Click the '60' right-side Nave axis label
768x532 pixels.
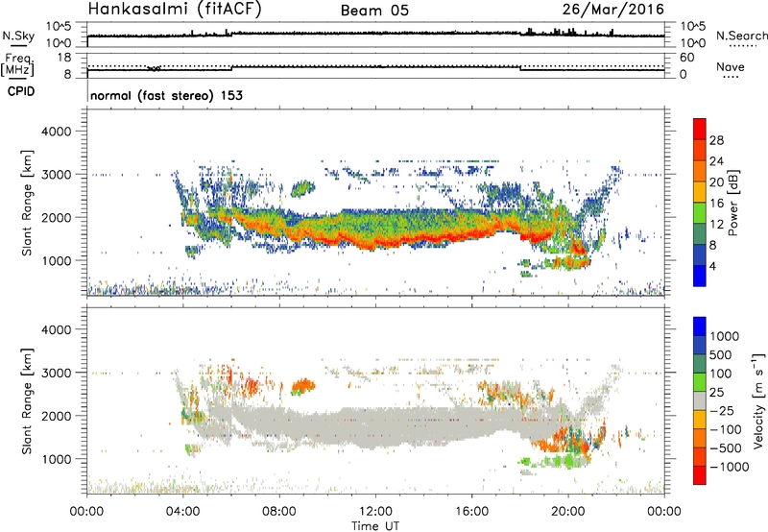pyautogui.click(x=687, y=58)
